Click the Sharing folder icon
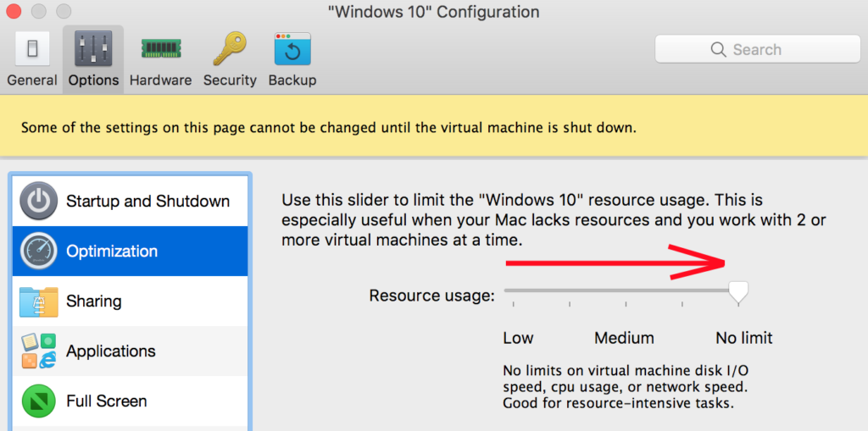Screen dimensions: 868x431 [38, 301]
